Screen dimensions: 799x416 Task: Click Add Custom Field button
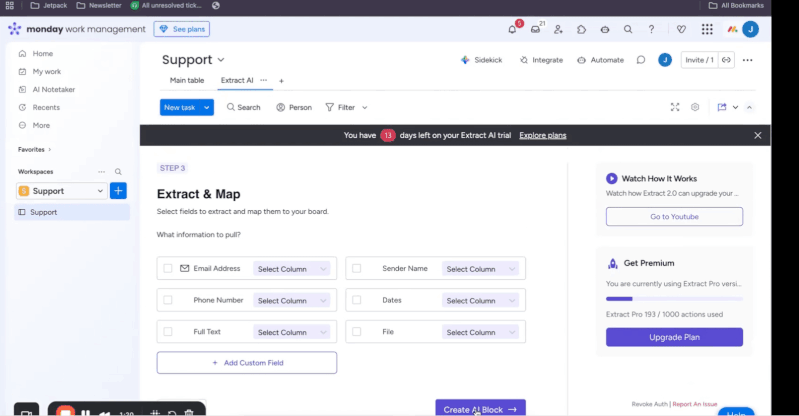coord(247,362)
